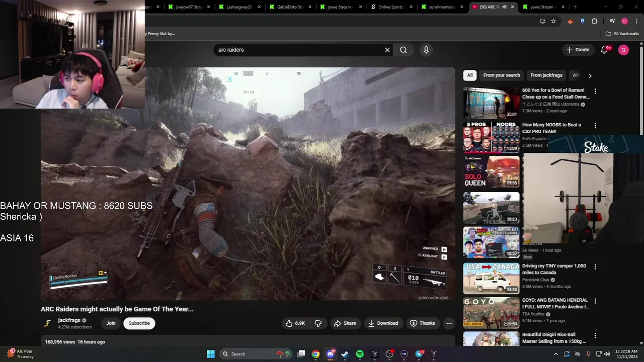Screen dimensions: 644x362
Task: Click the Download button
Action: (x=383, y=323)
